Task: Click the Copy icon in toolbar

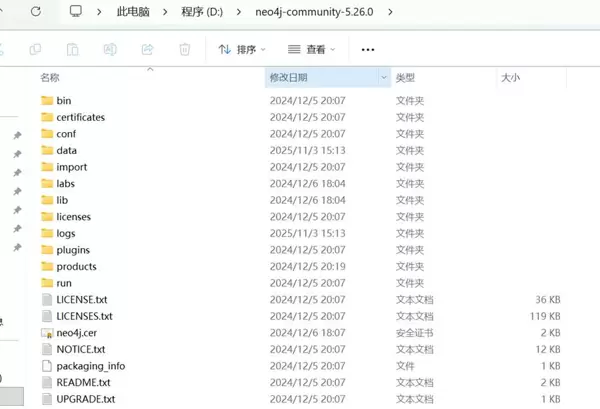Action: point(36,49)
